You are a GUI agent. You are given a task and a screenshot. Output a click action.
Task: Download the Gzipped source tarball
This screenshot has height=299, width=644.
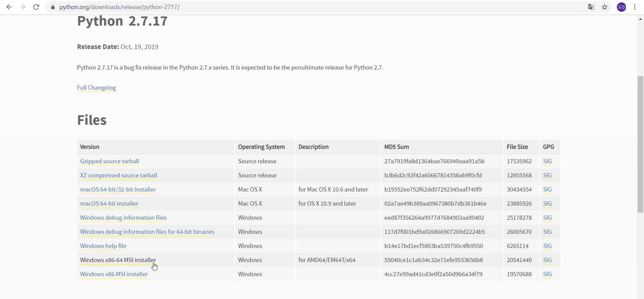(109, 161)
